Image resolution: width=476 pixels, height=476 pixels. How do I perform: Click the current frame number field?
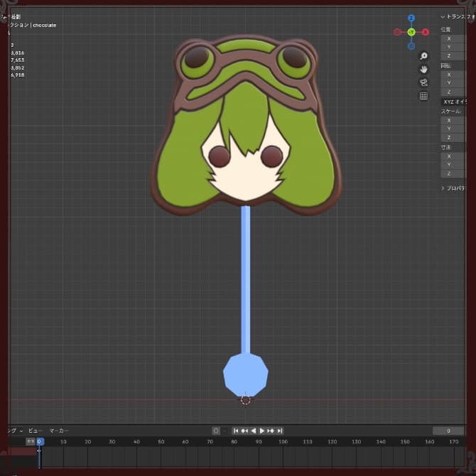[448, 431]
